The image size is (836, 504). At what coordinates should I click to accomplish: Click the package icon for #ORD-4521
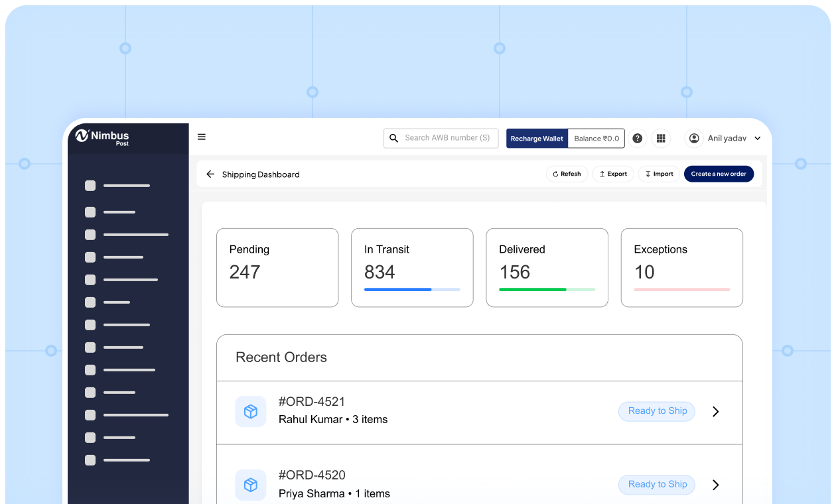point(250,412)
